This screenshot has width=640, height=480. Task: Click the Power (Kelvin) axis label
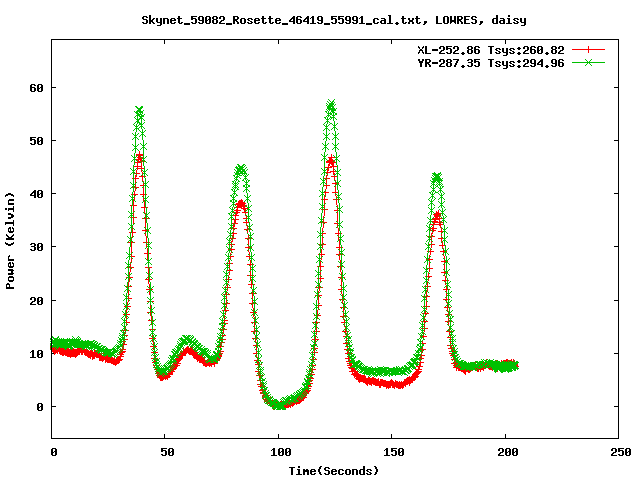pos(10,241)
